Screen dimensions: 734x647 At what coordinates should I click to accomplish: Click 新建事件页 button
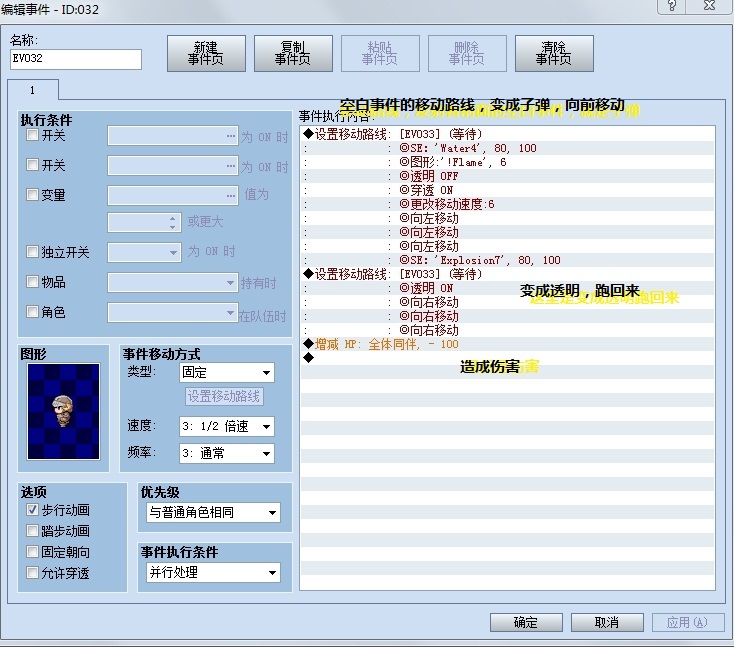pyautogui.click(x=206, y=53)
